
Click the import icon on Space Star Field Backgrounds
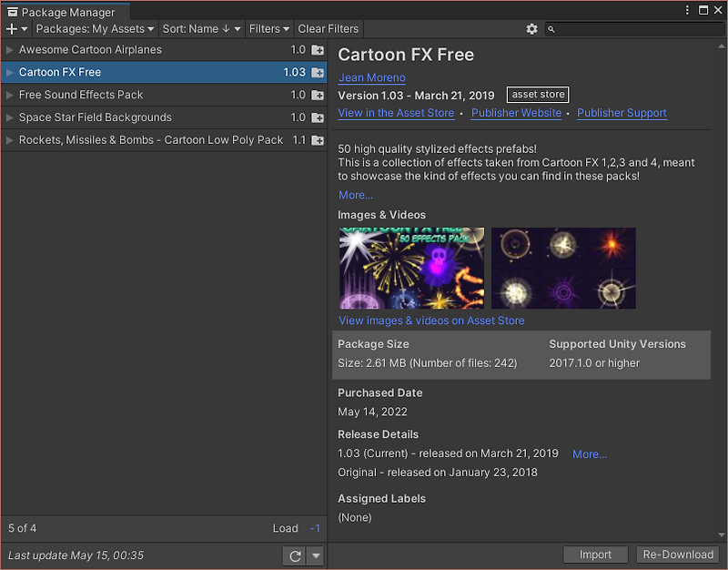pos(318,117)
